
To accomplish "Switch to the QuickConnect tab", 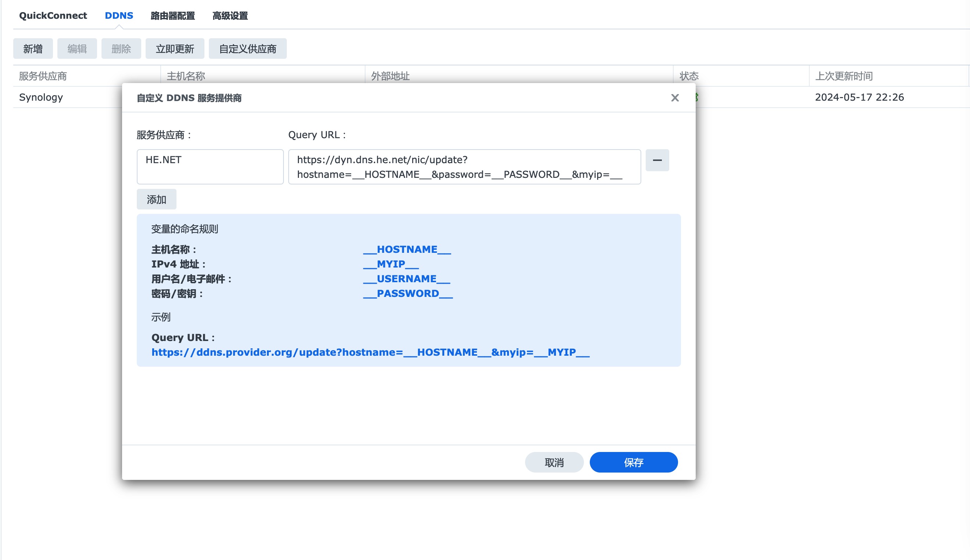I will [x=53, y=16].
